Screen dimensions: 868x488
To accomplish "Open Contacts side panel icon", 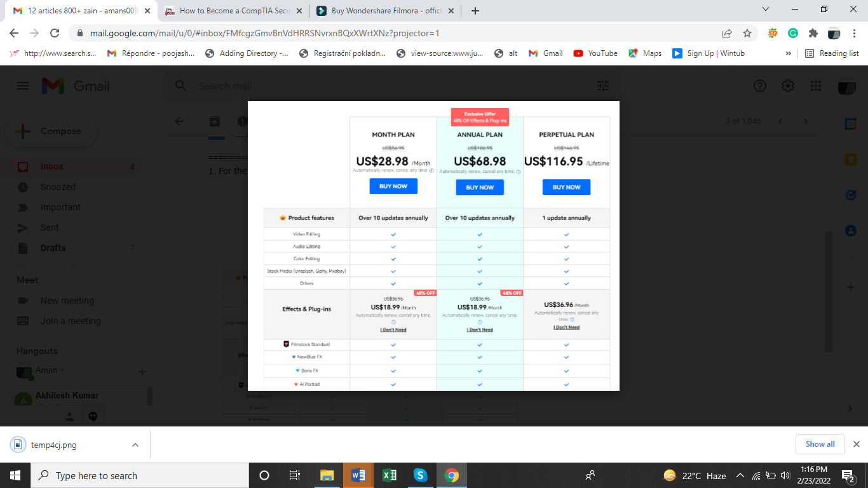I will click(851, 230).
